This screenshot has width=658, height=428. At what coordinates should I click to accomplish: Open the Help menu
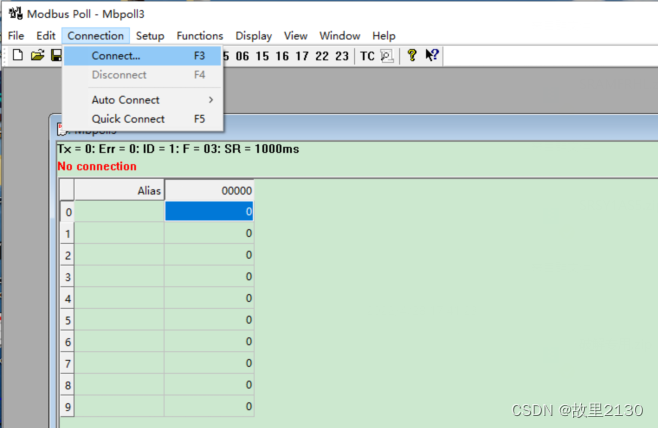[x=384, y=36]
